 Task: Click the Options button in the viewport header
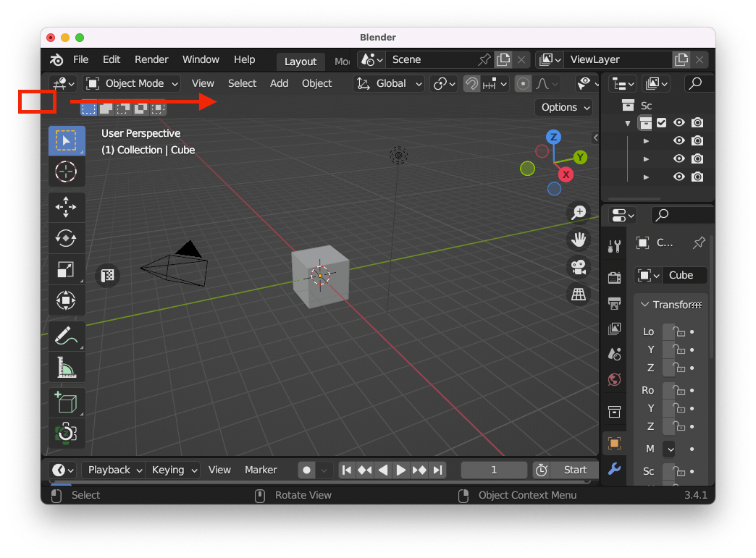point(563,107)
